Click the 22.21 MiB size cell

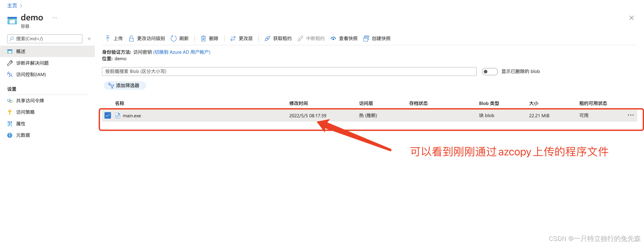click(x=539, y=116)
